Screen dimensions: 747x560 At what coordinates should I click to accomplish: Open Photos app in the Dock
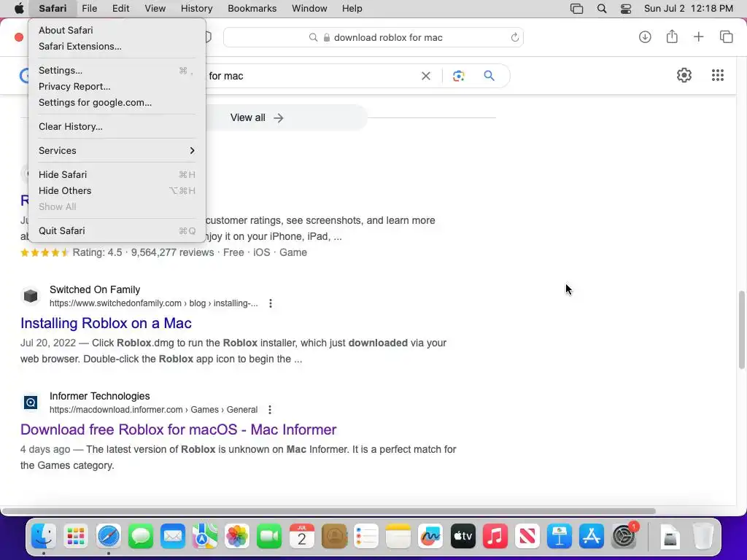[237, 536]
